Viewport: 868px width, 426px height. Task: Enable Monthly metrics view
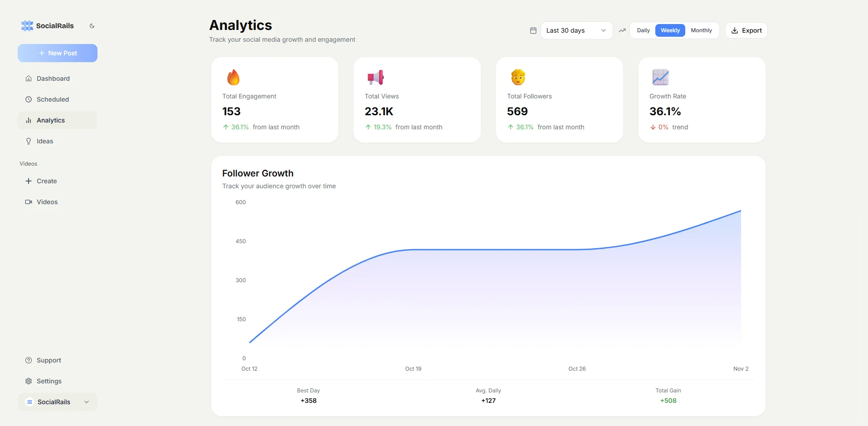[x=702, y=30]
